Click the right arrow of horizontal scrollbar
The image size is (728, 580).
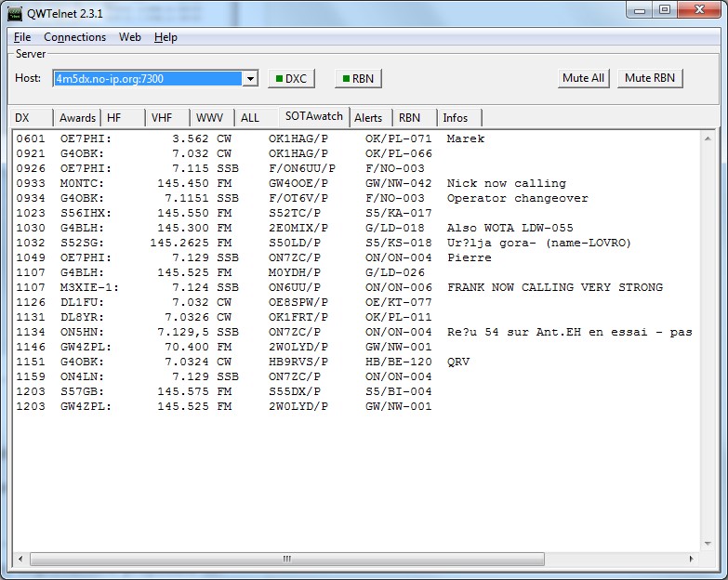point(692,560)
